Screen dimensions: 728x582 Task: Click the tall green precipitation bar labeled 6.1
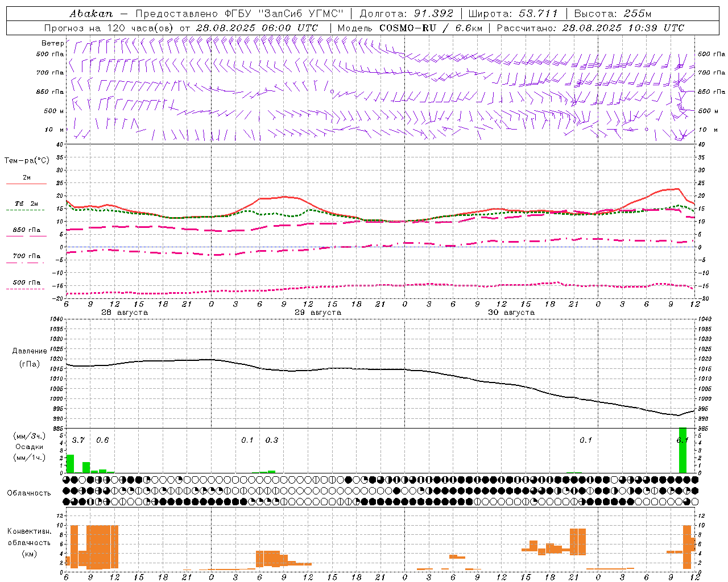tap(682, 450)
